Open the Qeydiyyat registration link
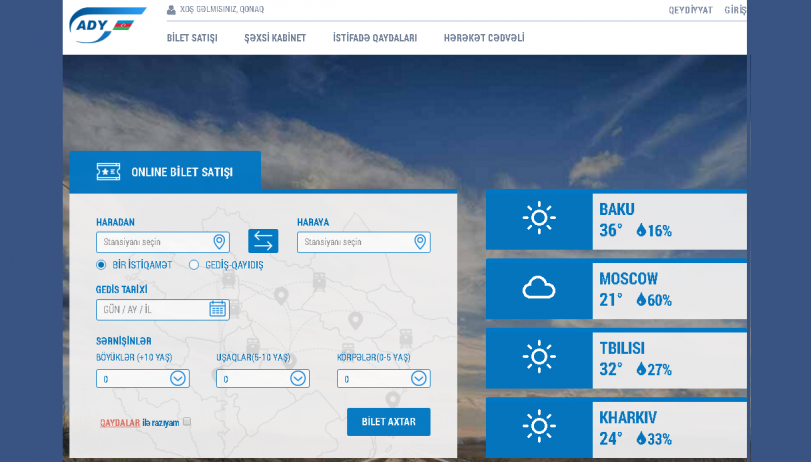811x462 pixels. click(690, 10)
